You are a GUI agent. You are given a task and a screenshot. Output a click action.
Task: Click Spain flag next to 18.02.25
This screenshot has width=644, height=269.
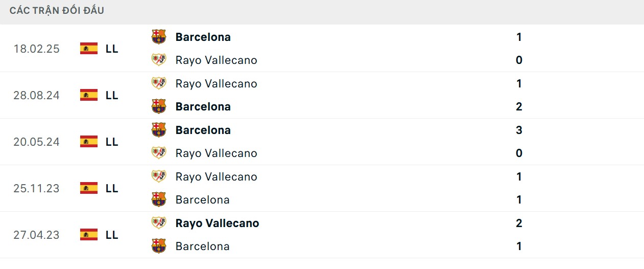[x=89, y=49]
